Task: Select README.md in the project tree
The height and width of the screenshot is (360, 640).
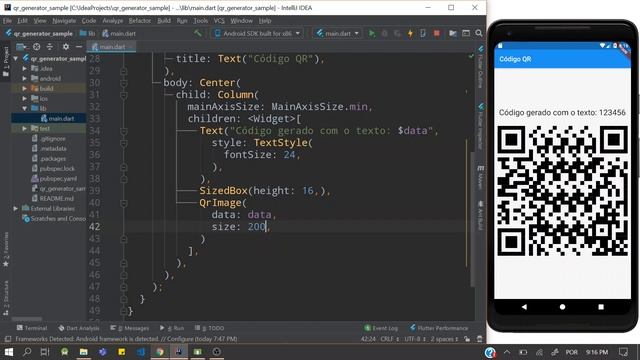Action: 52,199
